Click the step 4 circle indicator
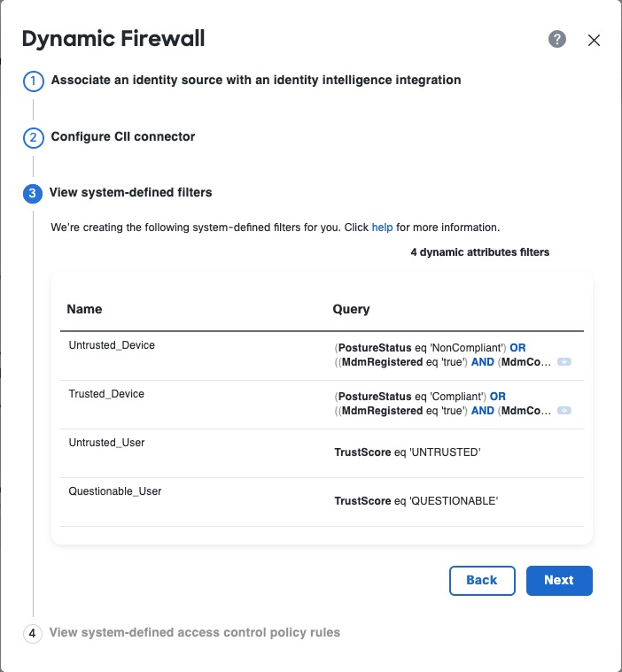This screenshot has width=622, height=672. [x=33, y=634]
